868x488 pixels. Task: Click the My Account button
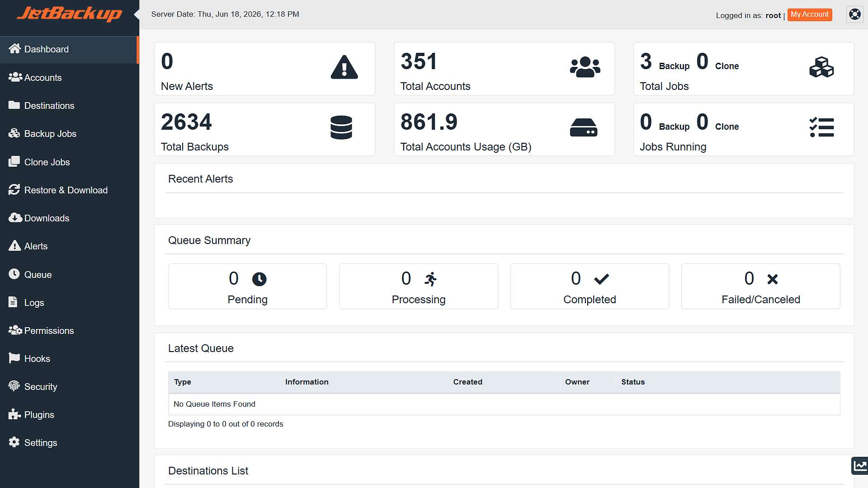[x=810, y=14]
